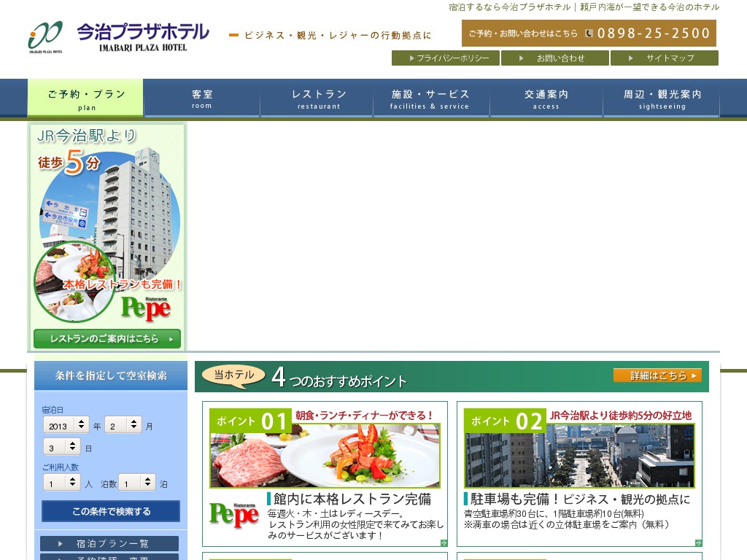Select 交通案内 access navigation tab

click(546, 98)
